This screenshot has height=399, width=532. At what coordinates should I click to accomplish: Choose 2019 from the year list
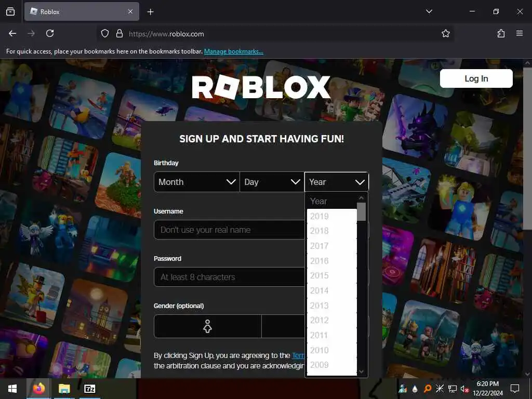click(x=332, y=216)
